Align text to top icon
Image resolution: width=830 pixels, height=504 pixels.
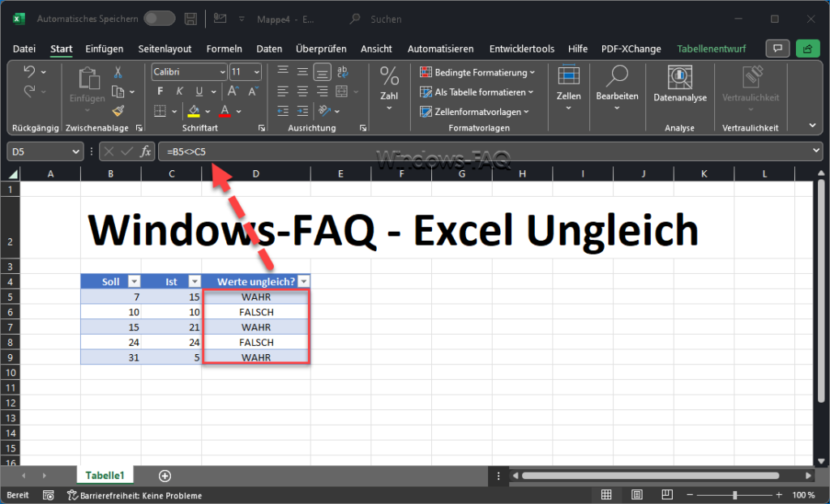[283, 71]
